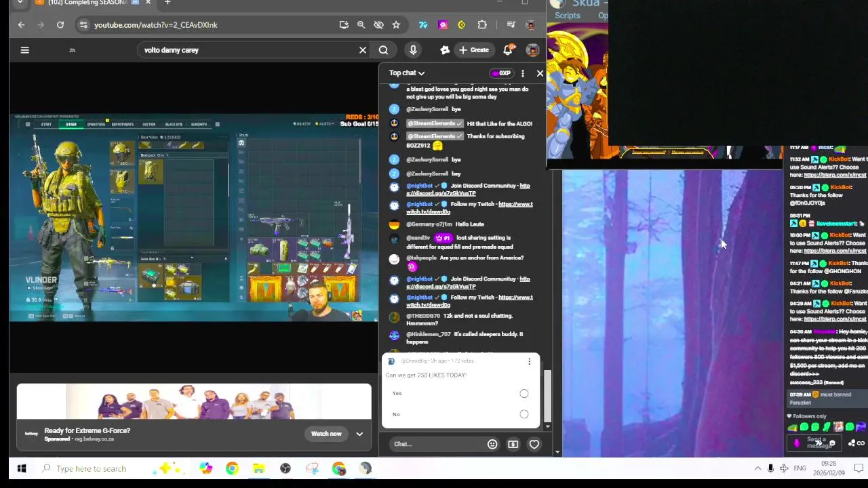Image resolution: width=868 pixels, height=488 pixels.
Task: Open the YouTube account avatar menu
Action: click(532, 50)
